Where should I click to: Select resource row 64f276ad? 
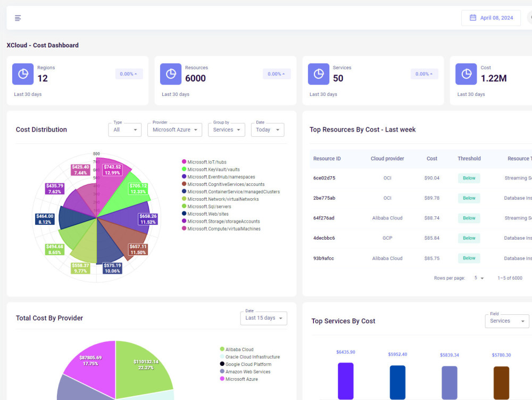point(421,218)
